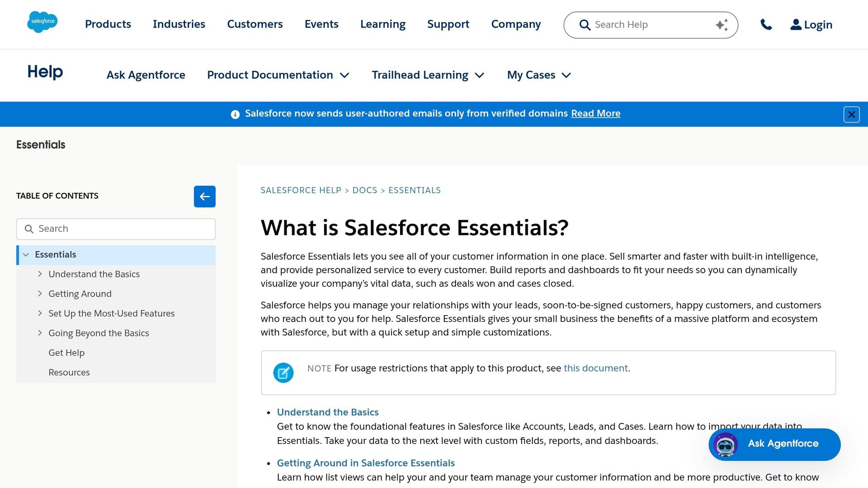Click the Login person icon
This screenshot has height=488, width=868.
click(x=795, y=24)
